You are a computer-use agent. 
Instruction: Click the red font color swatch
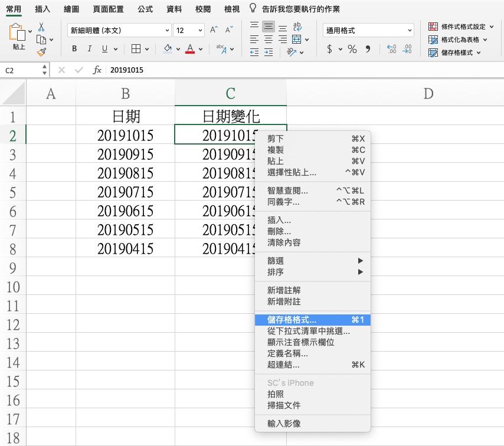tap(190, 50)
